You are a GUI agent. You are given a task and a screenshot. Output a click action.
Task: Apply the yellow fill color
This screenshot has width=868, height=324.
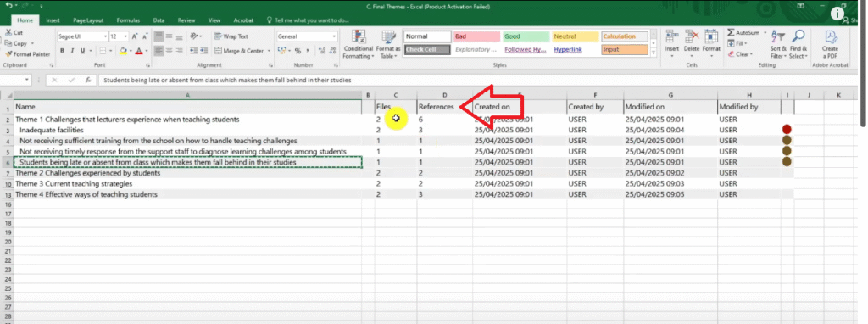[124, 51]
